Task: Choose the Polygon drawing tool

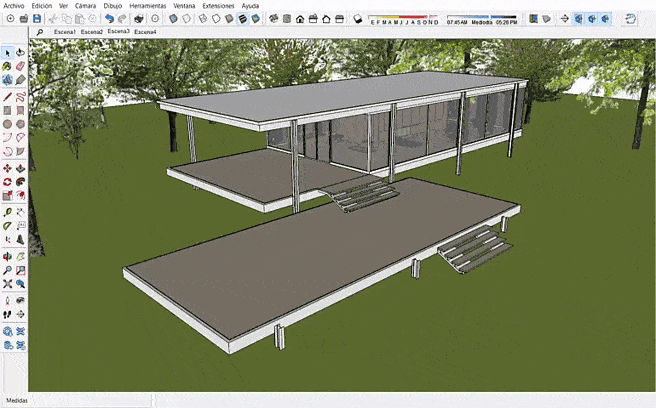Action: click(20, 124)
